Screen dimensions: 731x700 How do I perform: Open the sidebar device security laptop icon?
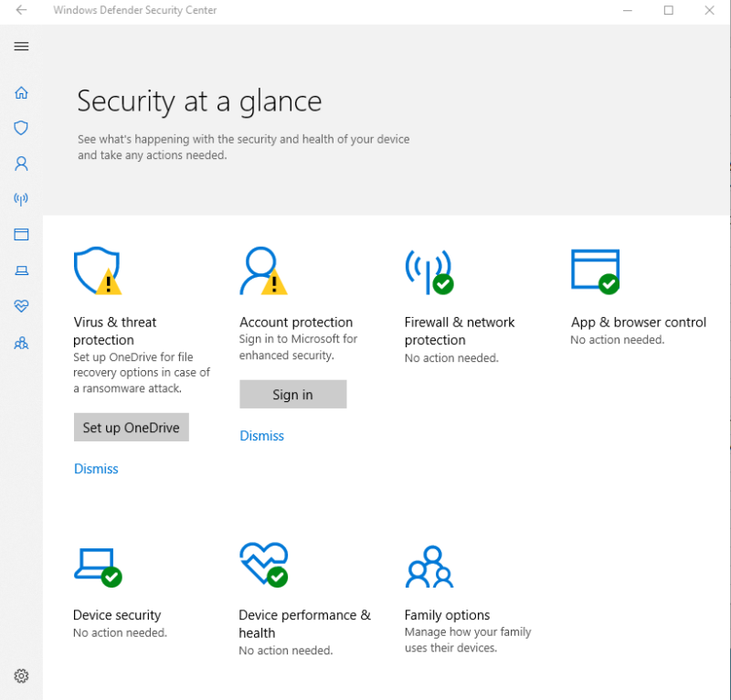21,270
